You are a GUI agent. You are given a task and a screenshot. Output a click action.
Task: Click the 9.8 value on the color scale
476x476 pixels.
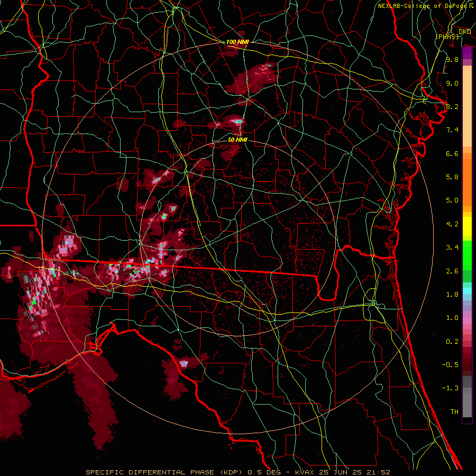click(452, 59)
